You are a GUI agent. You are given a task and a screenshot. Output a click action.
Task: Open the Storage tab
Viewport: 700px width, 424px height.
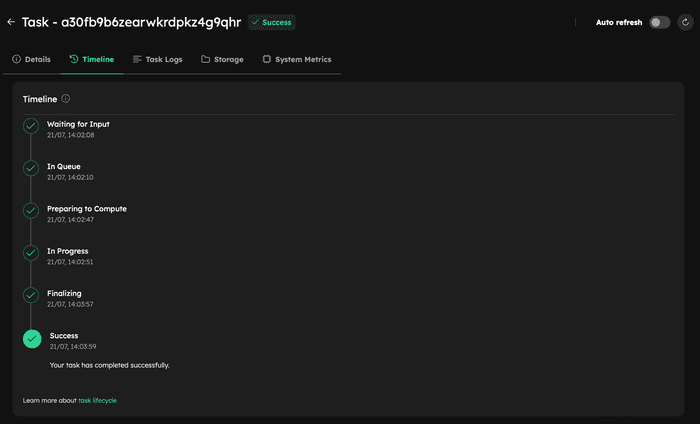point(222,59)
